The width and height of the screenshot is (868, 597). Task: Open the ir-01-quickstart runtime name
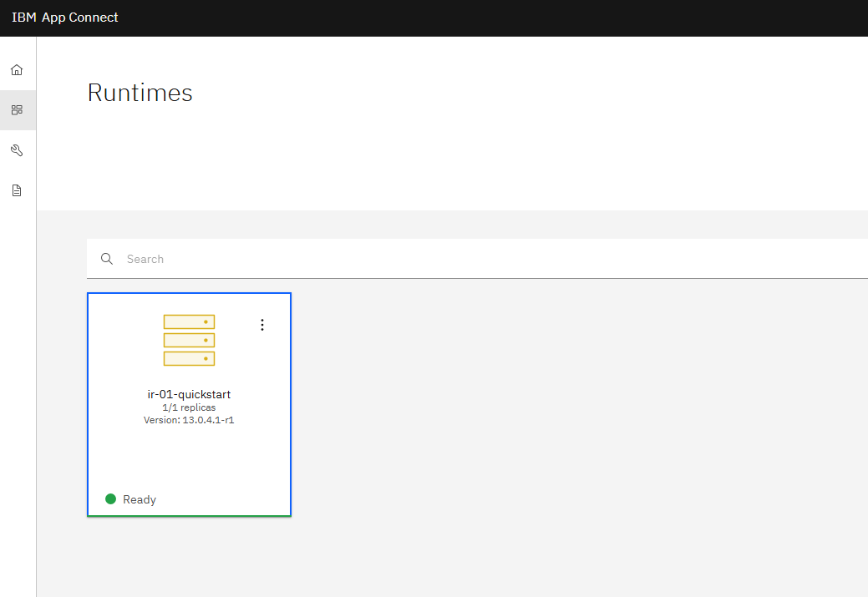[x=189, y=394]
